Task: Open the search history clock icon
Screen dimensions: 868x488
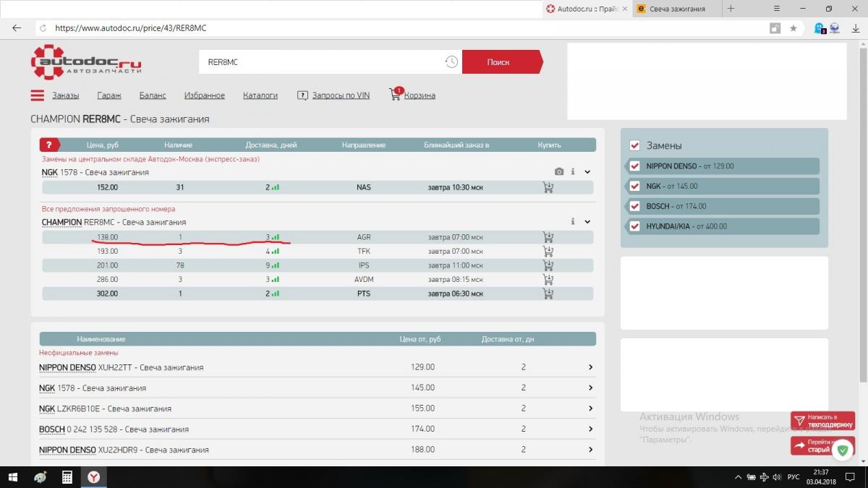Action: pos(451,62)
